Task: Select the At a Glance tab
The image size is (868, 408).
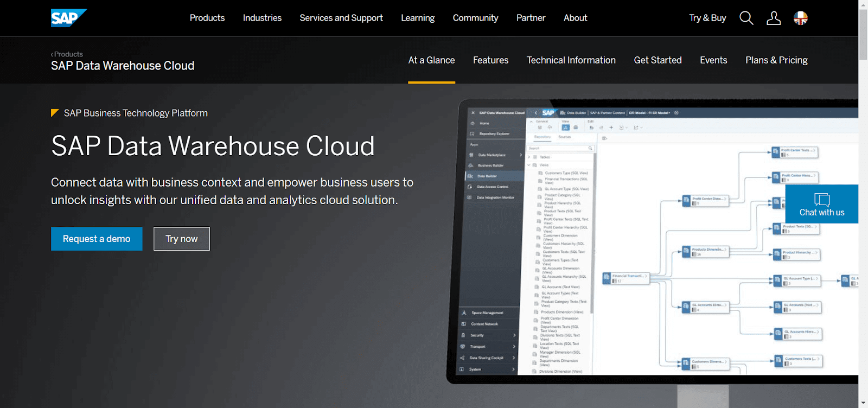Action: pos(431,60)
